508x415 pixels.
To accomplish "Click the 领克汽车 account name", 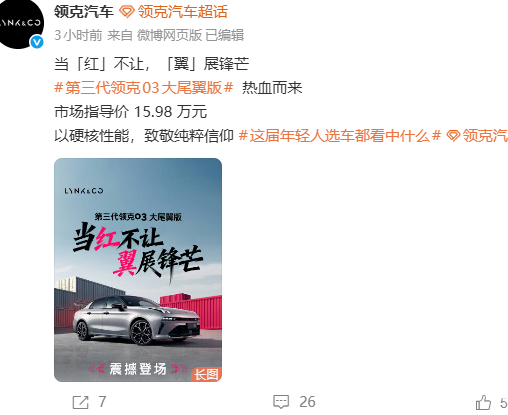I will (84, 12).
